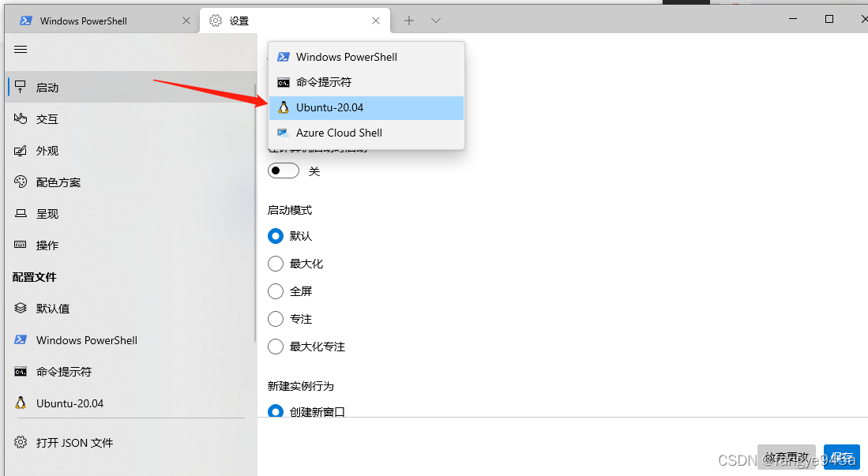Screen dimensions: 868x476
Task: Select 全屏 launch mode radio button
Action: (x=276, y=291)
